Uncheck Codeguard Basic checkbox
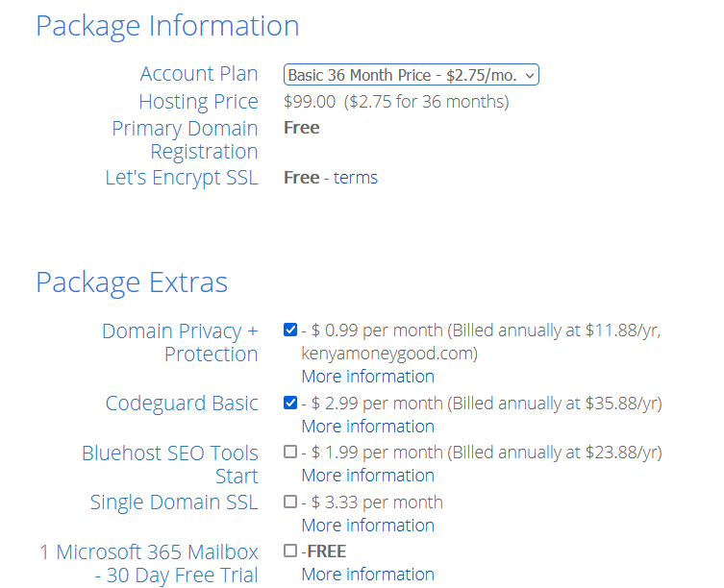724x588 pixels. tap(290, 403)
